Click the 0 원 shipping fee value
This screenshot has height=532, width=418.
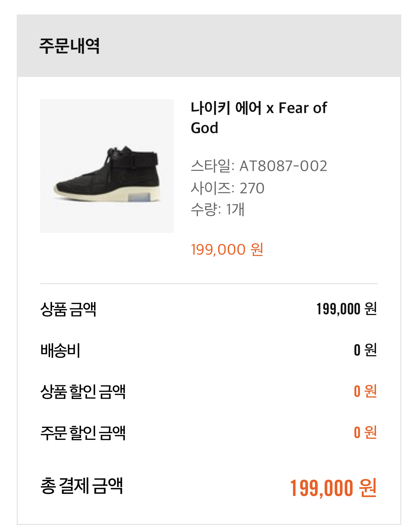tap(365, 350)
